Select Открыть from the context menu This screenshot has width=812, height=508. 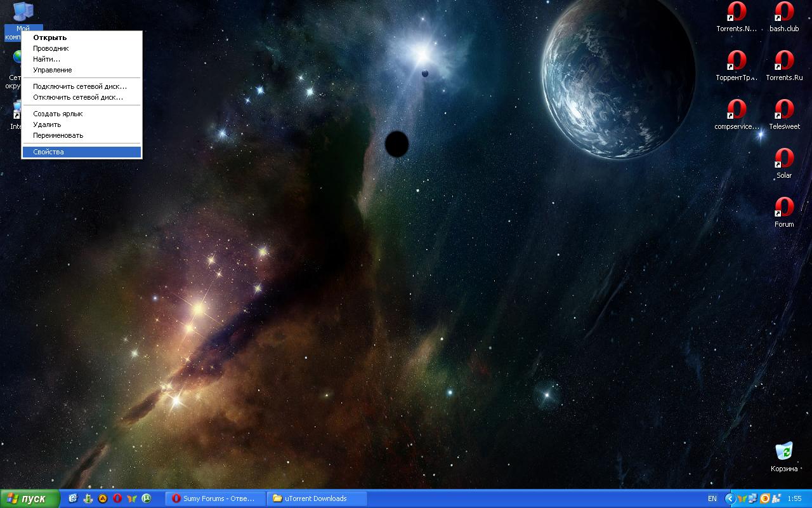[x=50, y=37]
